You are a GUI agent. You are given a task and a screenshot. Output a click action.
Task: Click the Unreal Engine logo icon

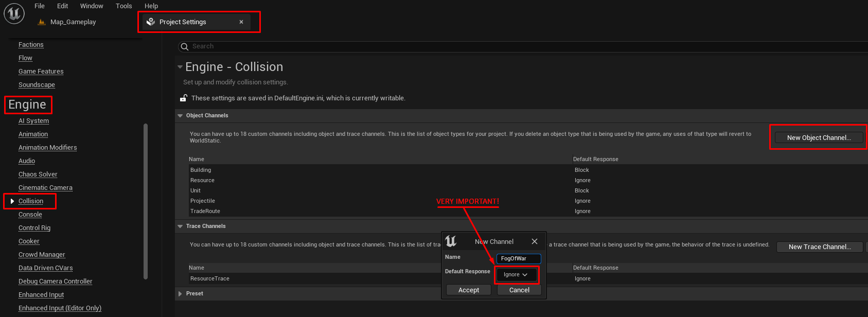[x=14, y=13]
